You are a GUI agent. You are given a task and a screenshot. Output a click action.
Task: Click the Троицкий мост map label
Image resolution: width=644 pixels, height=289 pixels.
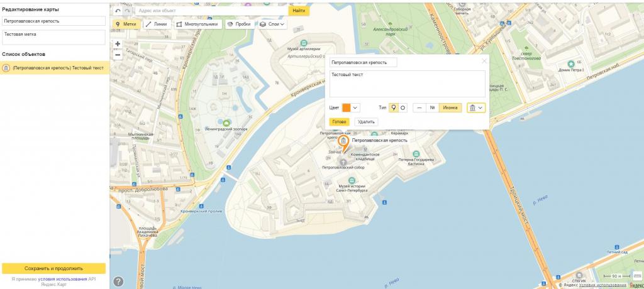pyautogui.click(x=518, y=205)
